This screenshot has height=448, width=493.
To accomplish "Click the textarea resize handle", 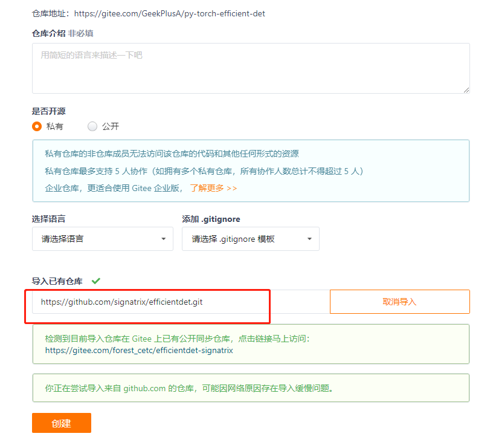I will pyautogui.click(x=466, y=90).
